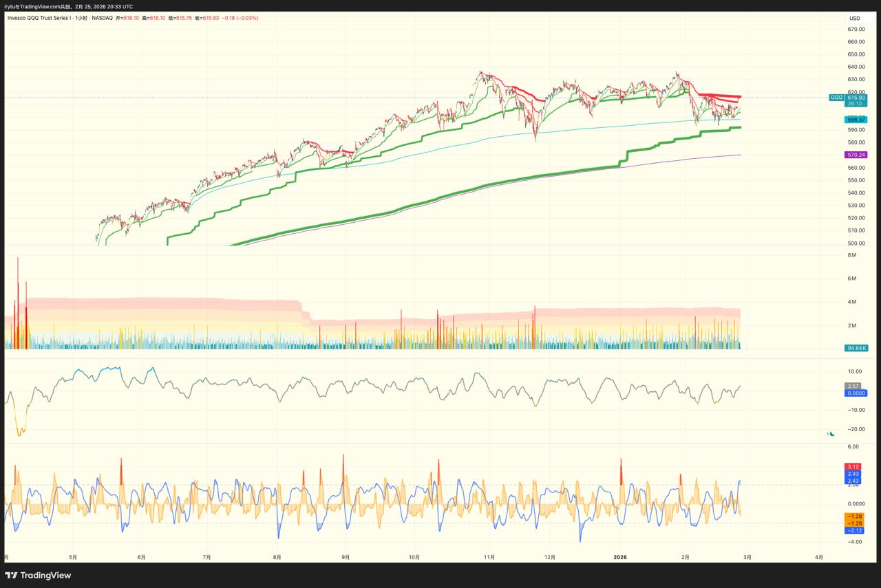Viewport: 881px width, 588px height.
Task: Click the gray 2.57 oscillator value label
Action: point(853,386)
